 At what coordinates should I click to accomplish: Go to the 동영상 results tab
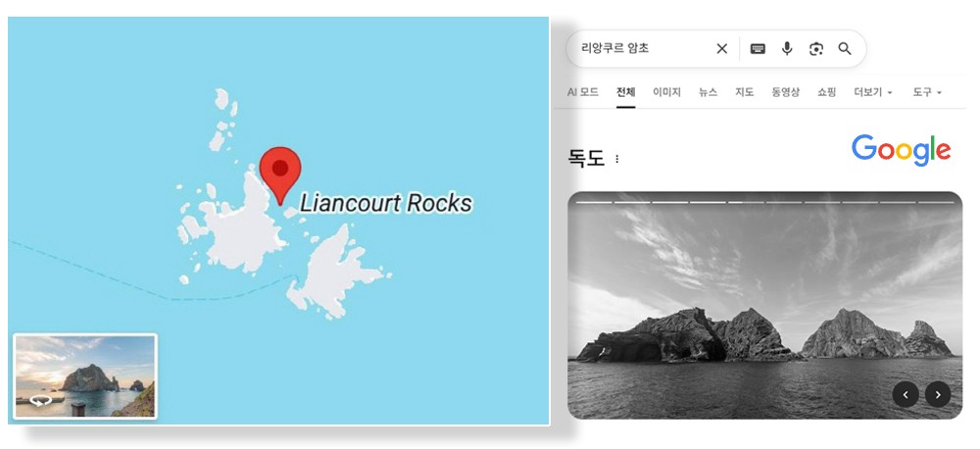pyautogui.click(x=785, y=92)
